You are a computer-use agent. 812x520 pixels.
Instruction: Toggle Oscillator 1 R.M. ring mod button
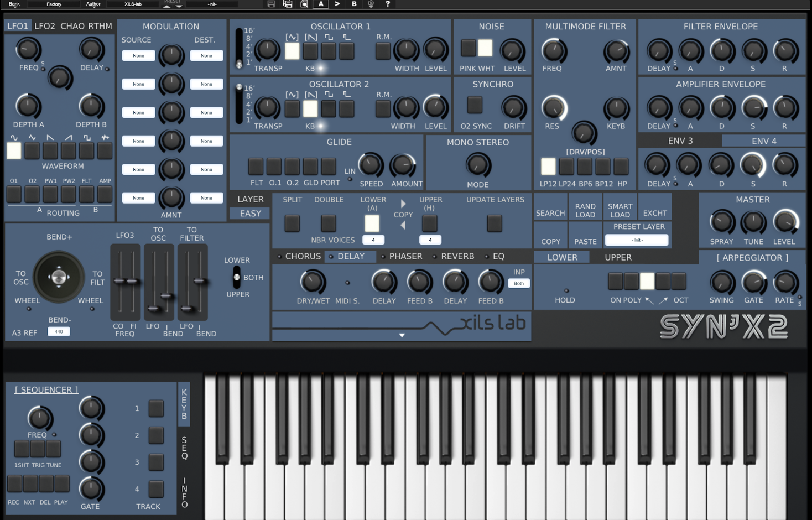click(x=383, y=51)
